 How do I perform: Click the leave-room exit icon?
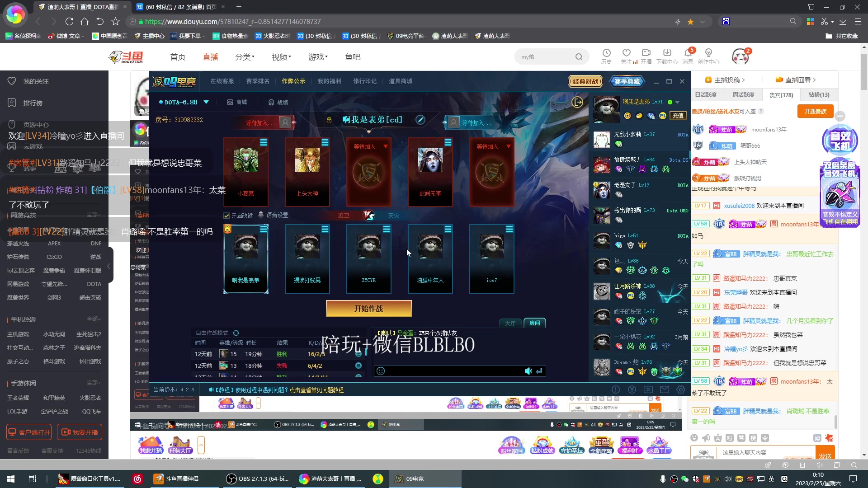577,102
